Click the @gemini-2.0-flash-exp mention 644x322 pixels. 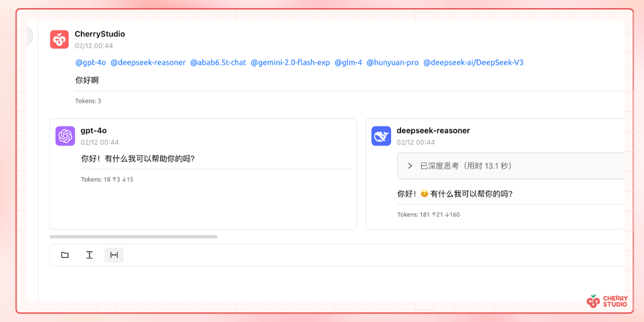point(290,62)
